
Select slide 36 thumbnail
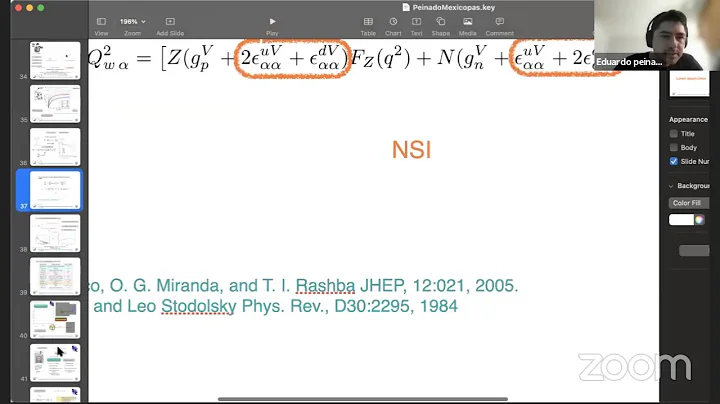55,147
